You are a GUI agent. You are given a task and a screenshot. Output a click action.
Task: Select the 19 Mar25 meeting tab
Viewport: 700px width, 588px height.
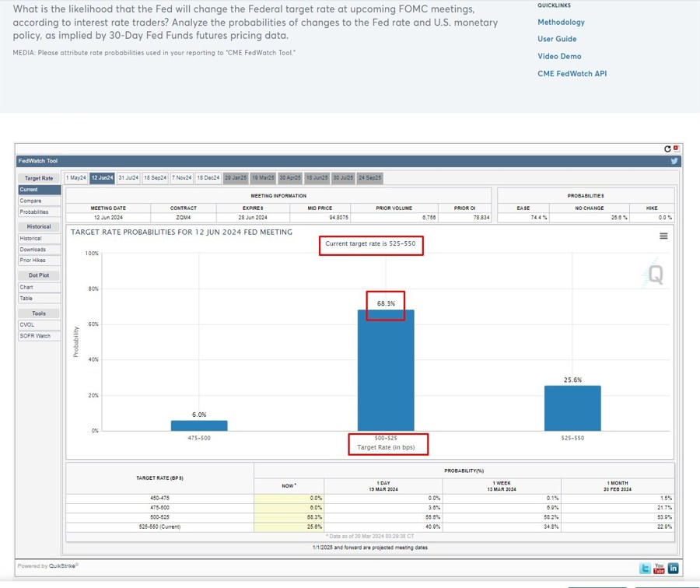click(263, 177)
